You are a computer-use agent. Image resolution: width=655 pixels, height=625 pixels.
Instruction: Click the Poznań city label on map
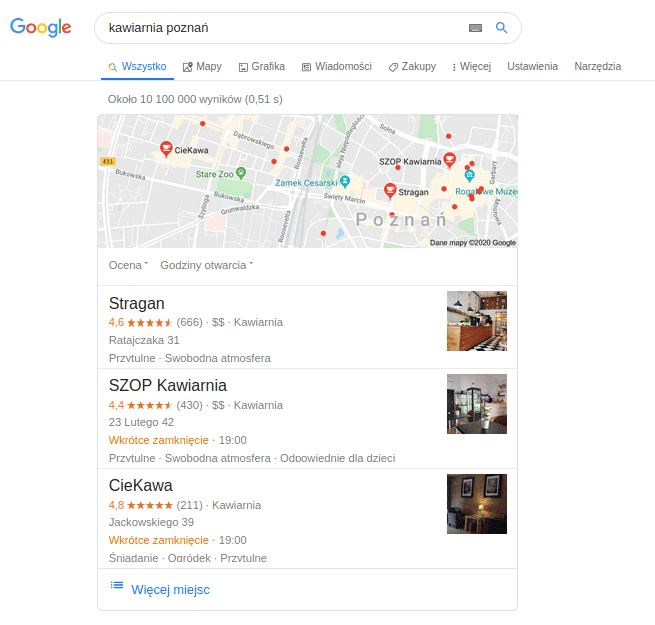coord(401,220)
